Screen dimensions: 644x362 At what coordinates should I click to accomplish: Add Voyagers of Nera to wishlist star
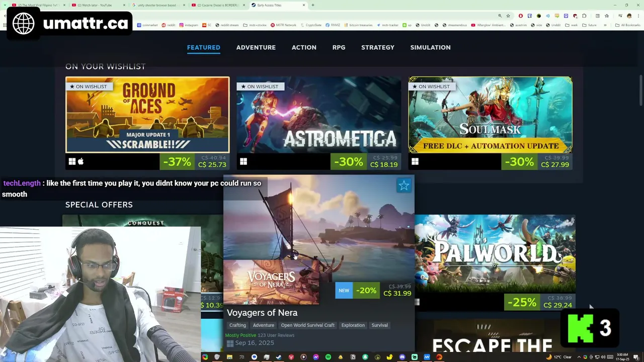click(404, 186)
